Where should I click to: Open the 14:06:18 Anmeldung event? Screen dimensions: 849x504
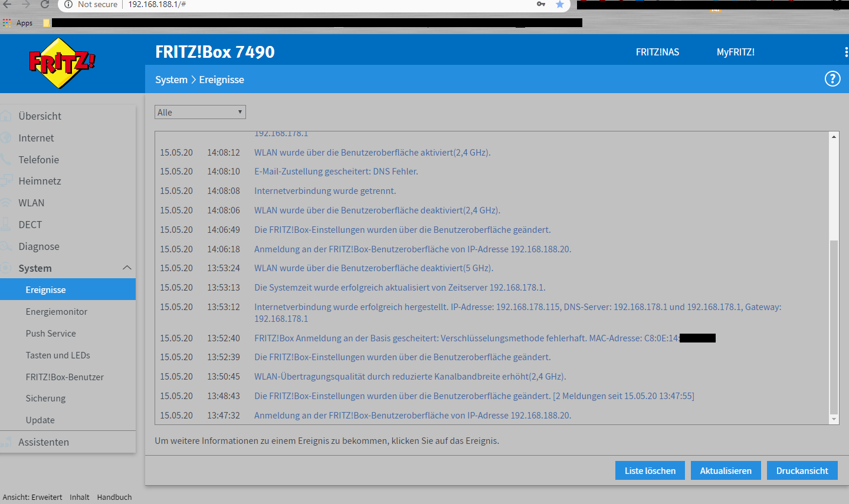[x=412, y=249]
